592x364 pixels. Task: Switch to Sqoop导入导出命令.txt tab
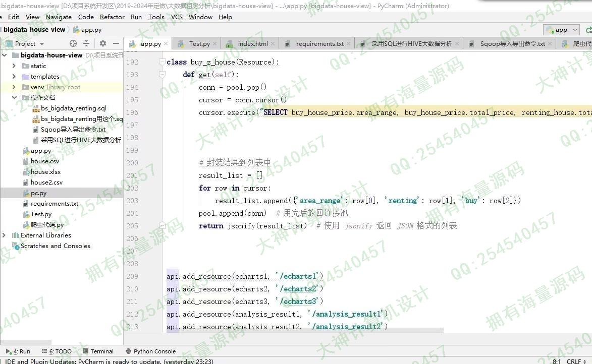[x=509, y=44]
